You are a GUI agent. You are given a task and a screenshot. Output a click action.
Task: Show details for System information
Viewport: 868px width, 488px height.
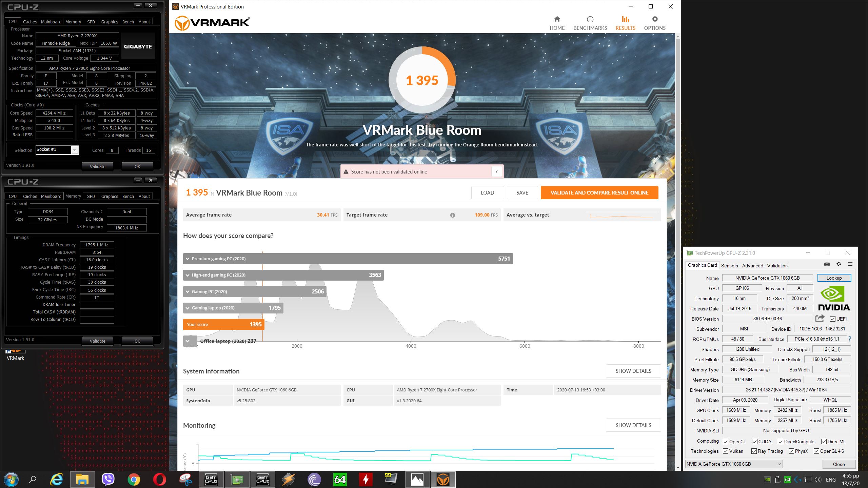[633, 371]
